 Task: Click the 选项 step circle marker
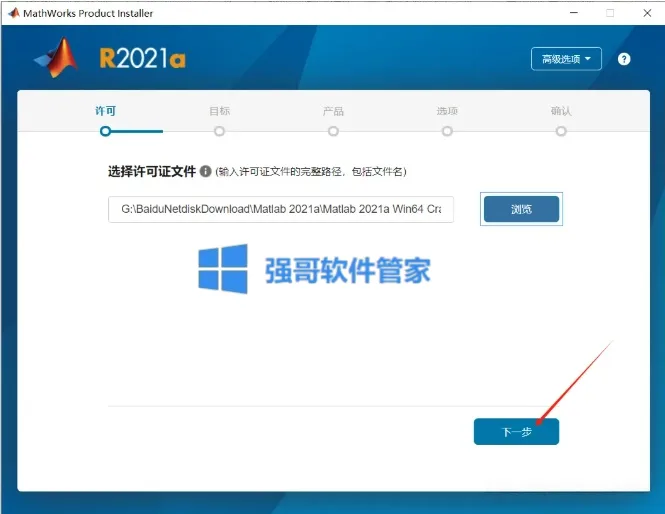coord(447,131)
